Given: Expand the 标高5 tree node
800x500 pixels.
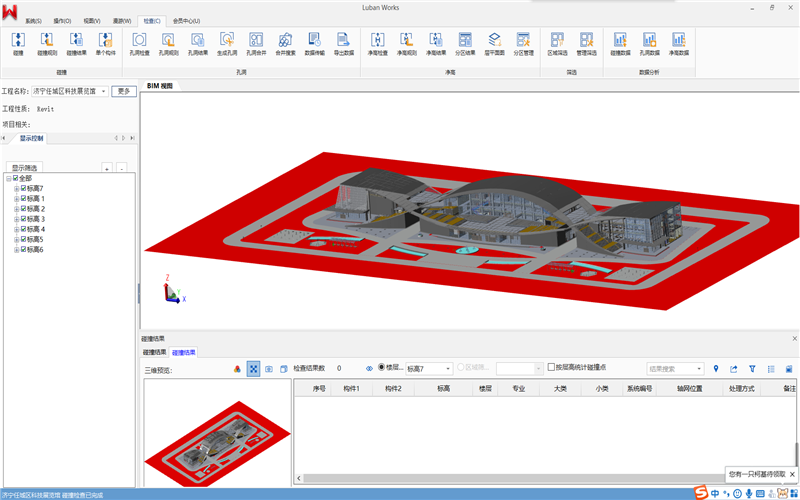Looking at the screenshot, I should (x=16, y=240).
